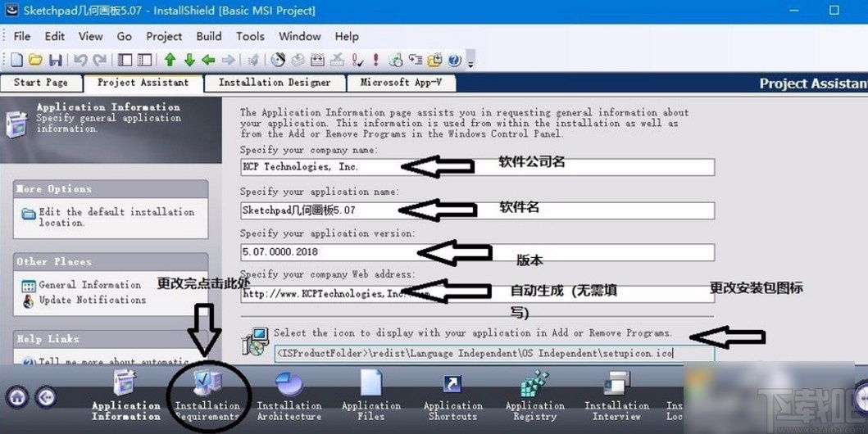Switch to the Installation Designer tab

(275, 83)
